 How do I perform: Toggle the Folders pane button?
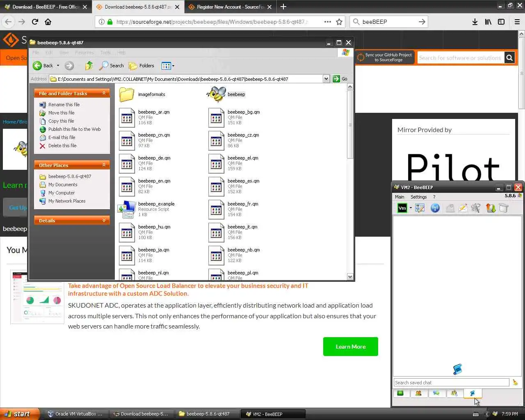click(142, 66)
